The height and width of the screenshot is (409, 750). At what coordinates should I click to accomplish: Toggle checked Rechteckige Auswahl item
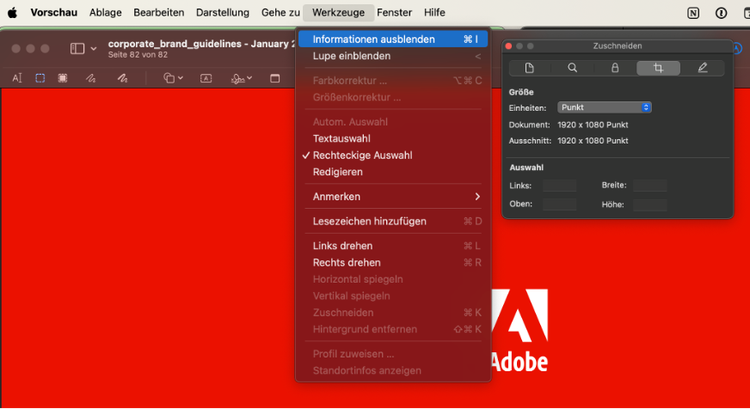(393, 155)
